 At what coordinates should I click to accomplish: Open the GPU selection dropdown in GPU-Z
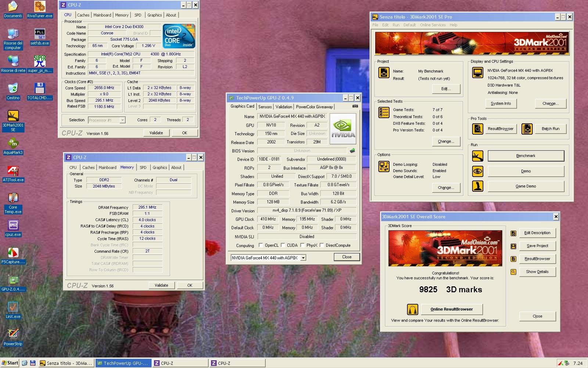(x=303, y=258)
